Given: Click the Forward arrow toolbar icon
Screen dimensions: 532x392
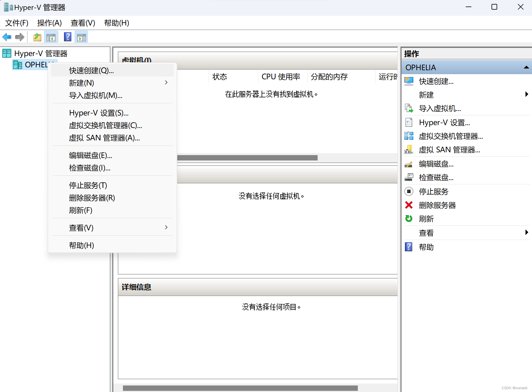Looking at the screenshot, I should tap(20, 37).
